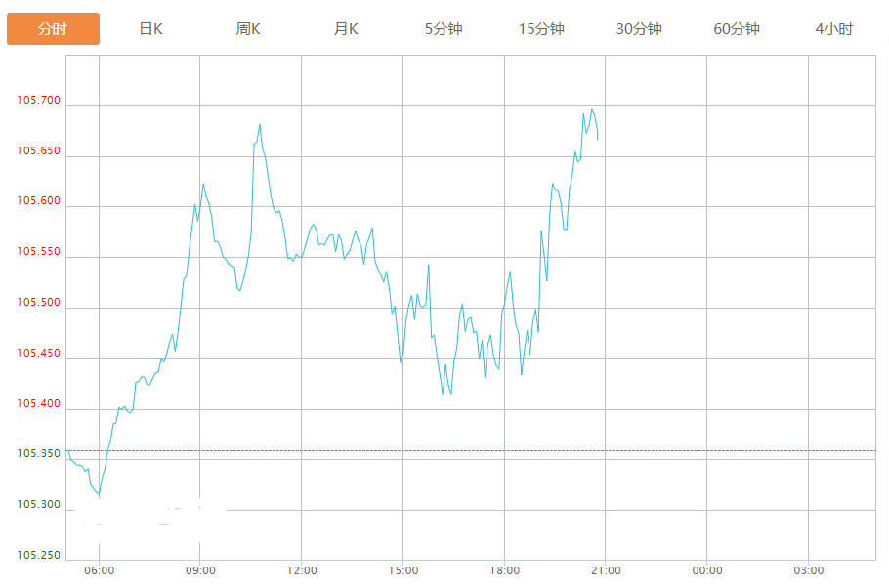The width and height of the screenshot is (889, 588).
Task: Select the 4小时 chart tab
Action: 833,29
